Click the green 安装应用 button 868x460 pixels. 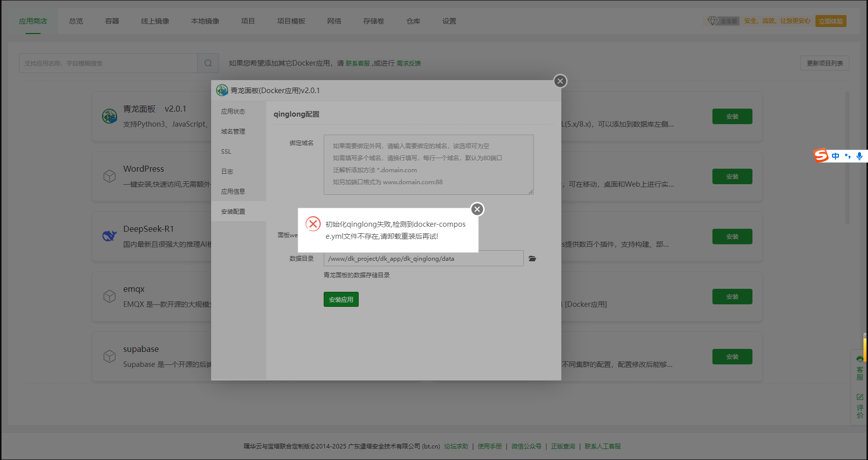[x=341, y=299]
